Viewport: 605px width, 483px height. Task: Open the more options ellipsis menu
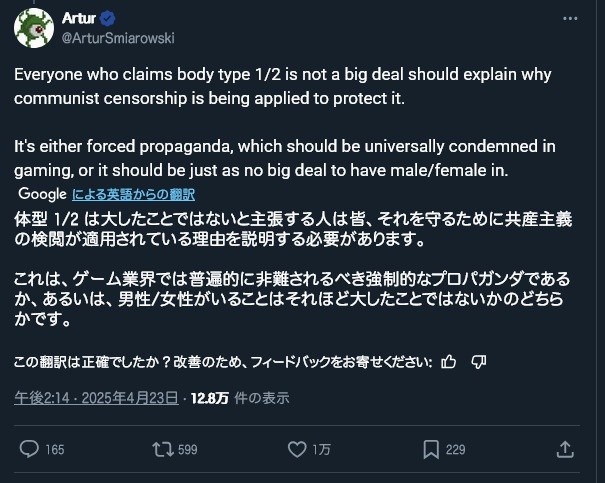570,19
